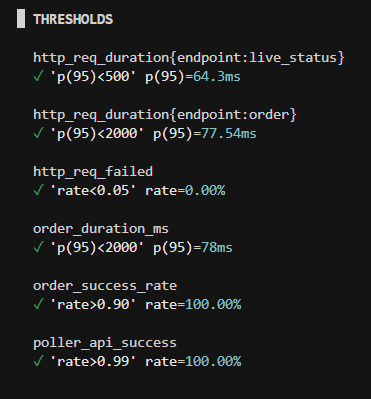The image size is (371, 399).
Task: Click the checkmark before 'rate>0.90'
Action: tap(38, 305)
